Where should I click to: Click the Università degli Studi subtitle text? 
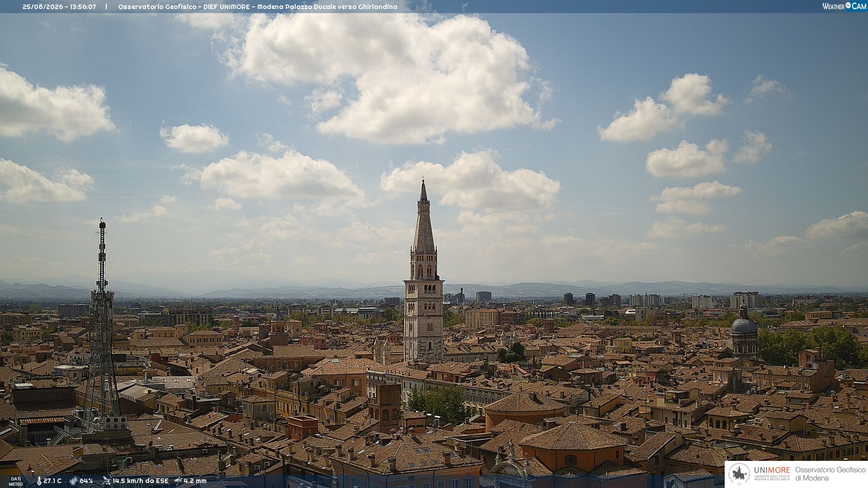772,478
